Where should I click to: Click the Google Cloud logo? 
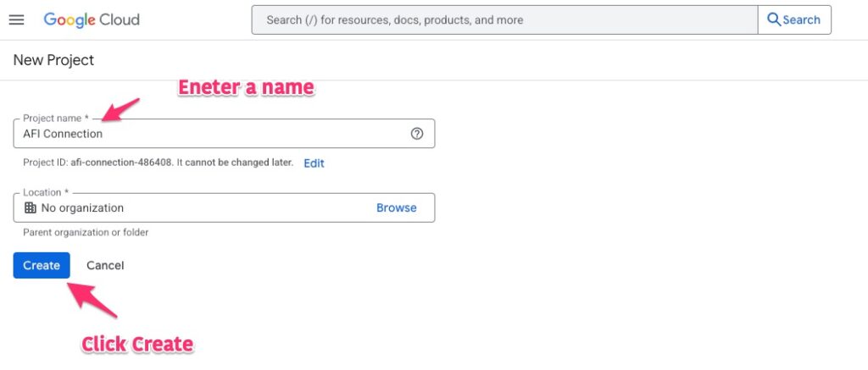click(x=92, y=19)
